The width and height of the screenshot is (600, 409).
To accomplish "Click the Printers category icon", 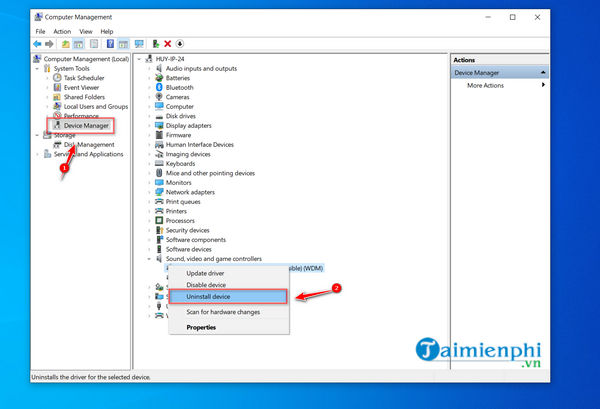I will coord(159,211).
